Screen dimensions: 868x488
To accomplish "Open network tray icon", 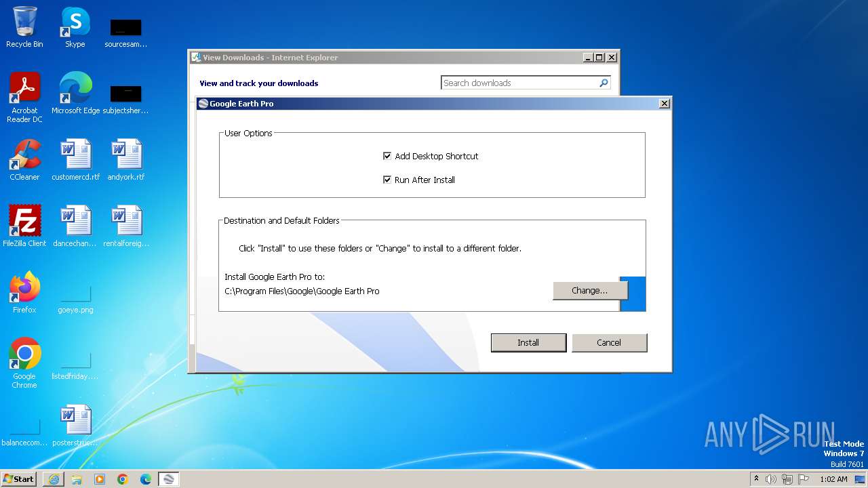I will pos(787,479).
